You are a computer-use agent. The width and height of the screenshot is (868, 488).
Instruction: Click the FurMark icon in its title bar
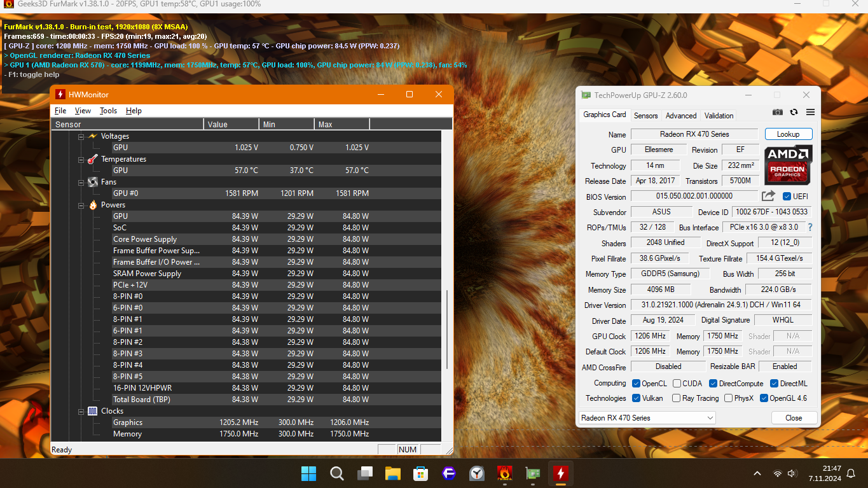[x=9, y=4]
